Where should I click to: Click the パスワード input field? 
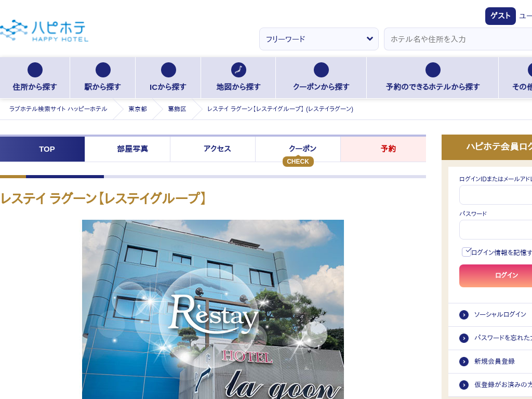[496, 230]
